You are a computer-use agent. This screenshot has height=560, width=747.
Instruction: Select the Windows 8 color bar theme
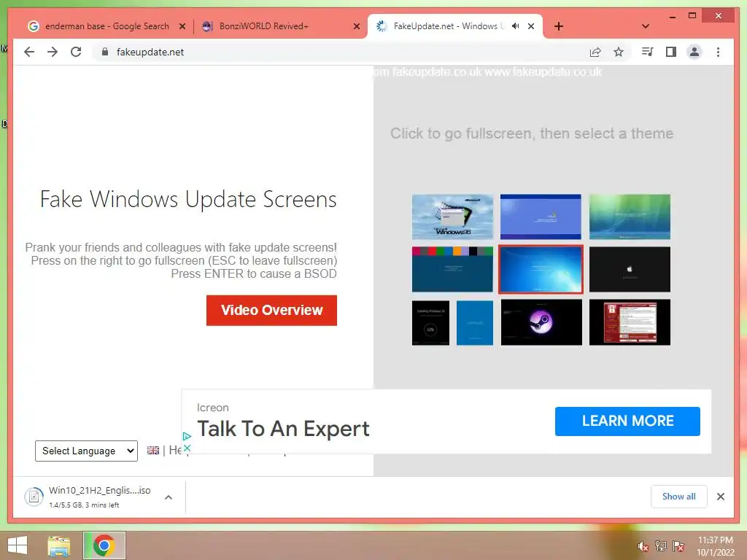452,269
